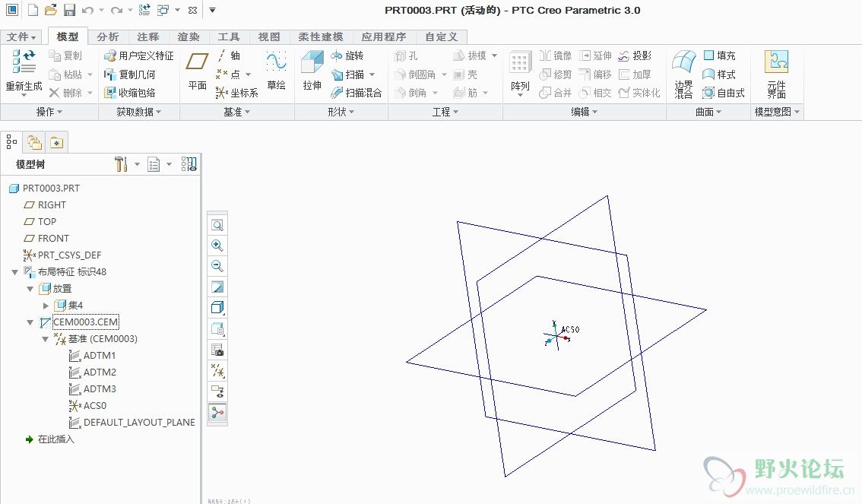Switch to the 工具 ribbon tab

coord(229,36)
